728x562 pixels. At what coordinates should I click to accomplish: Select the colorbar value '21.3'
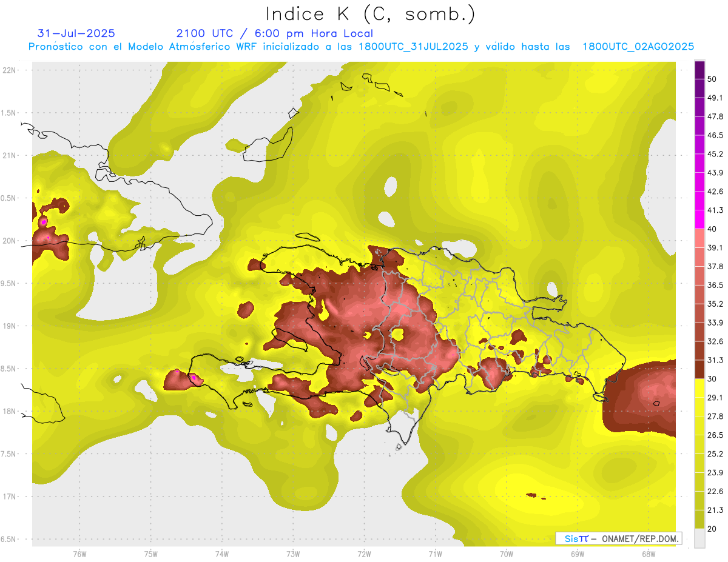(715, 510)
